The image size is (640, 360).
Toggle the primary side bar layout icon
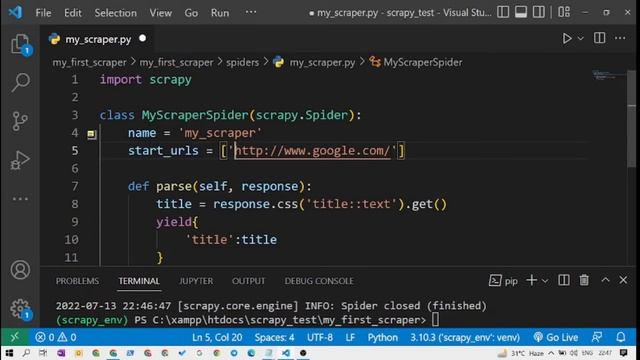[503, 12]
